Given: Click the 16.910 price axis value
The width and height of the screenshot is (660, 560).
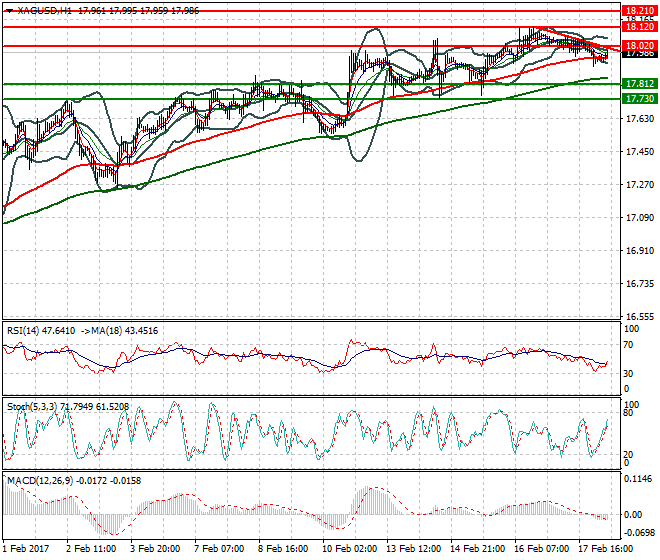Looking at the screenshot, I should click(640, 251).
